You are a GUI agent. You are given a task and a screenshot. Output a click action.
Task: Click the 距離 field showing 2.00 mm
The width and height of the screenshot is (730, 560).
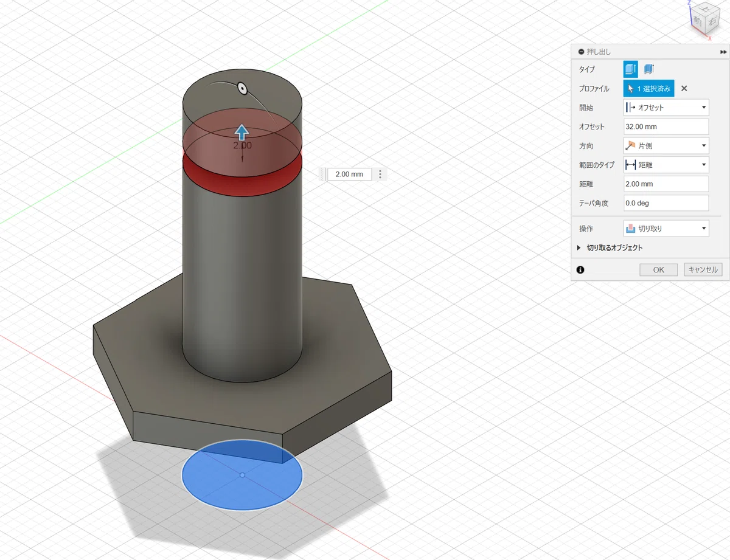666,184
